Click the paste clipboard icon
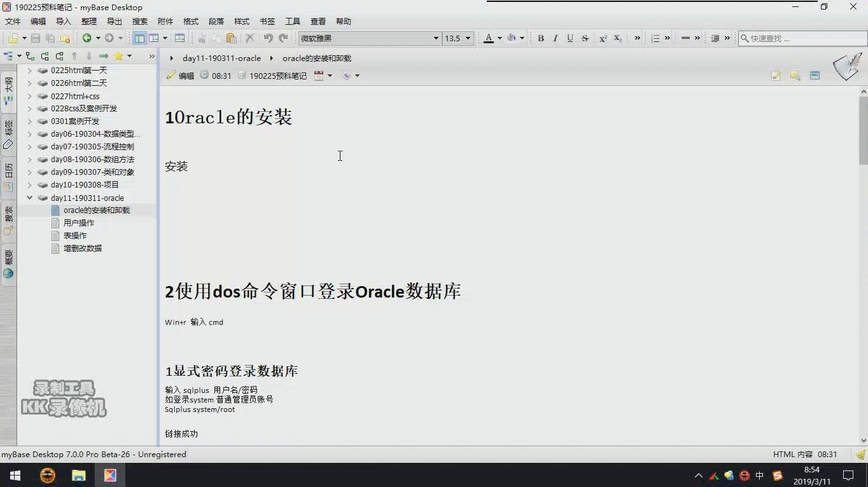Screen dimensions: 868x487 click(232, 38)
